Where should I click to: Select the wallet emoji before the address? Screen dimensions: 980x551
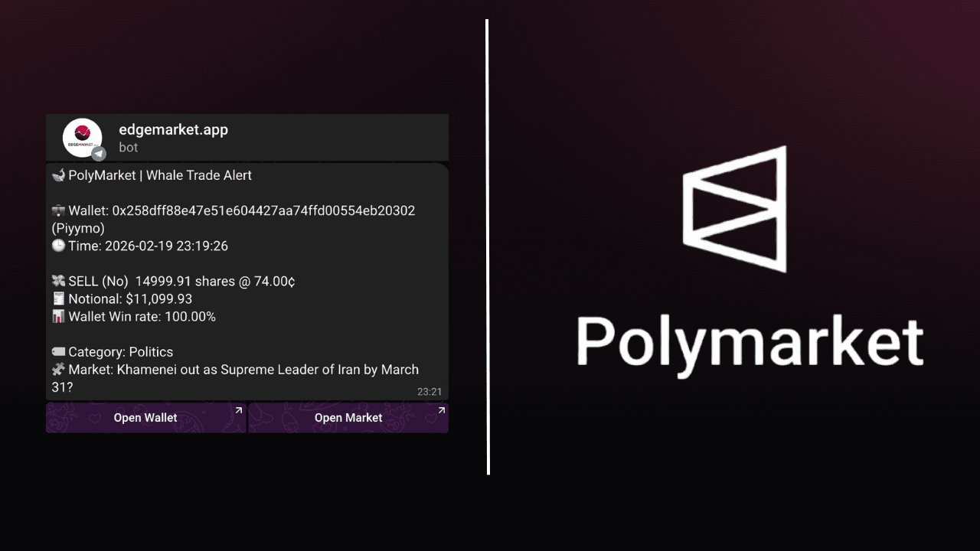(58, 210)
